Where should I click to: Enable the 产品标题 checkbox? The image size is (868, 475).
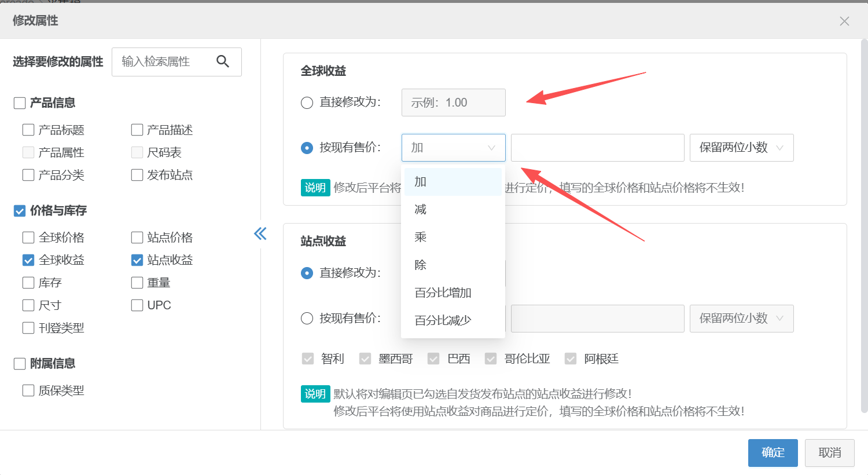(x=28, y=130)
